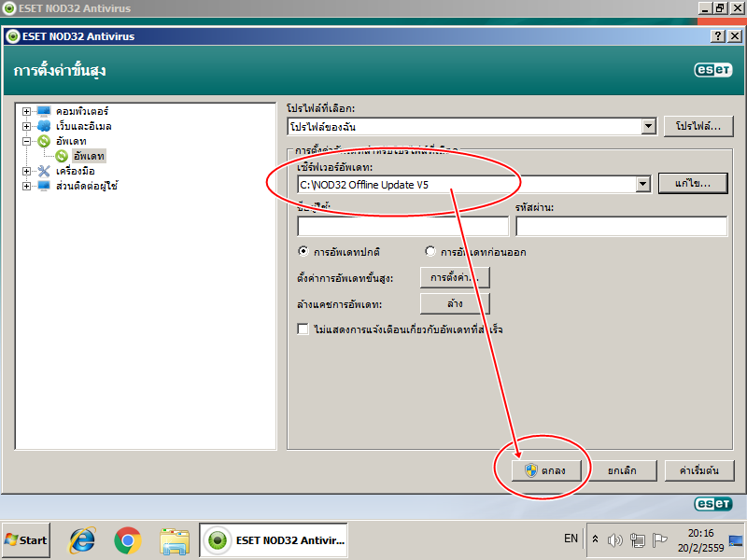This screenshot has height=560, width=747.
Task: Open the update server dropdown arrow
Action: click(x=642, y=184)
